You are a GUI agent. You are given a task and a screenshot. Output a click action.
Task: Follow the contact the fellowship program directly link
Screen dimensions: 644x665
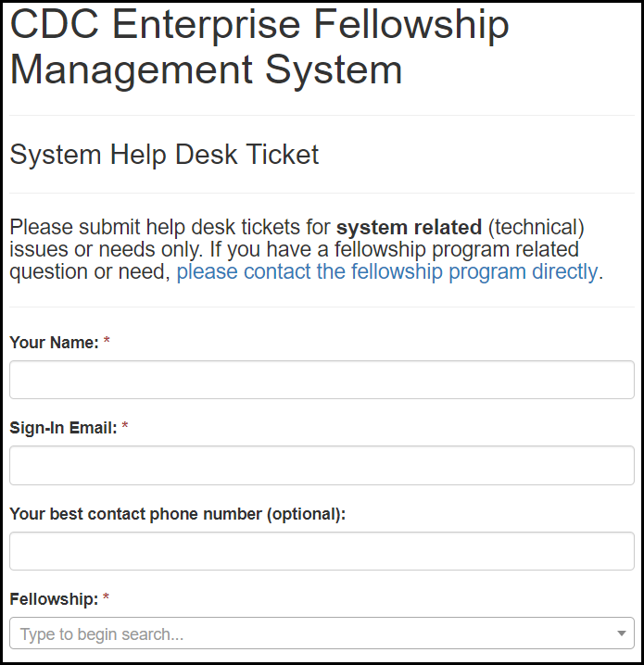coord(388,271)
